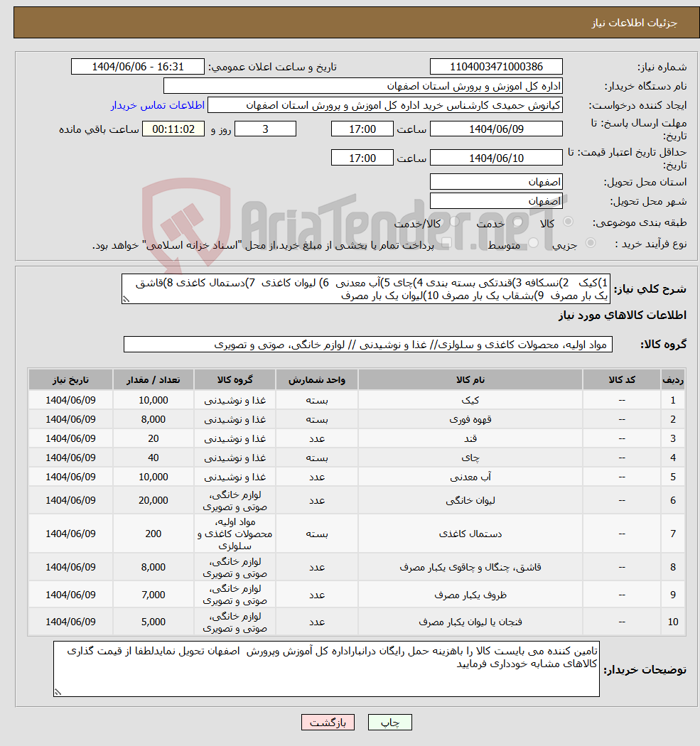The width and height of the screenshot is (700, 746).
Task: Click the تاریخ و ساعت اعلان عمومی field
Action: pyautogui.click(x=138, y=66)
